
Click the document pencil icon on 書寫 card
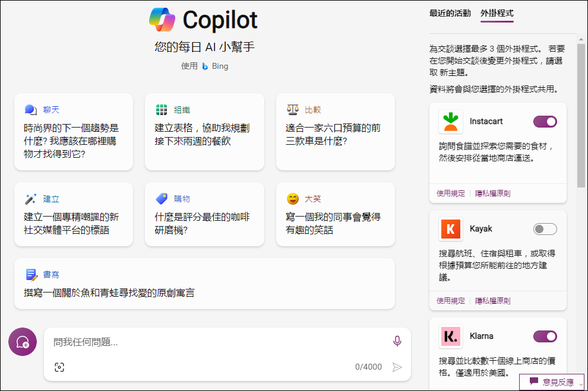pos(32,275)
